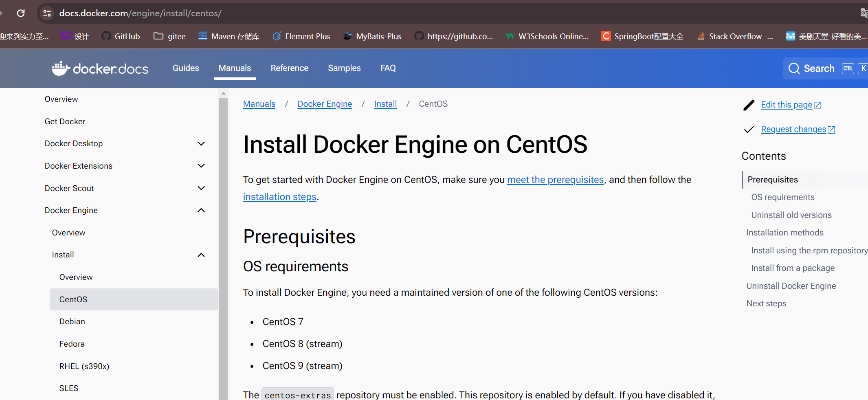Open the 美剧天堂 bookmark
The height and width of the screenshot is (400, 868).
coord(826,36)
